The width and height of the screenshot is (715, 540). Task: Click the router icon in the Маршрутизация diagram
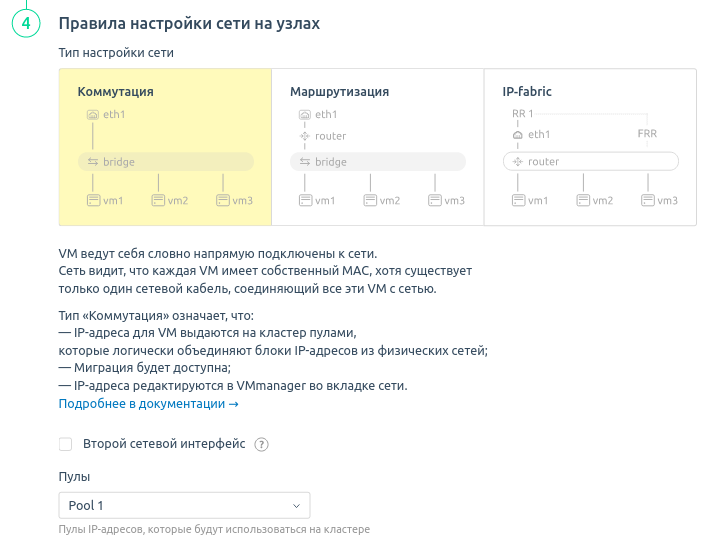[305, 136]
